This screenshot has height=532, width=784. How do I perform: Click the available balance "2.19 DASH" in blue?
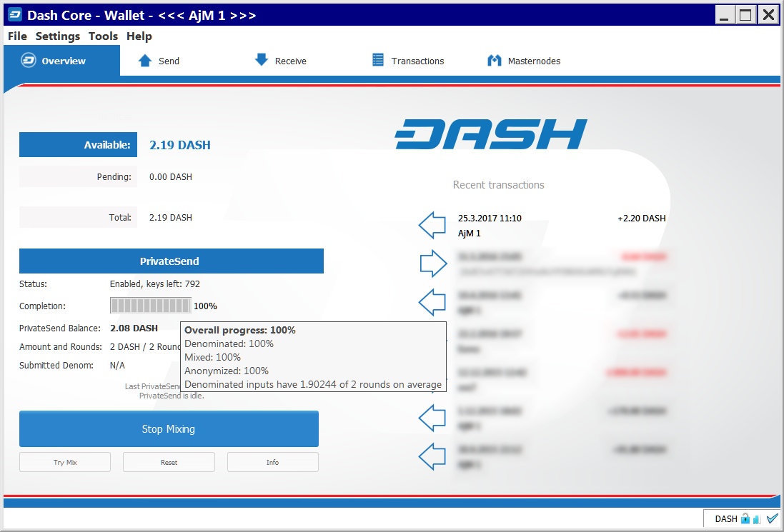point(180,145)
